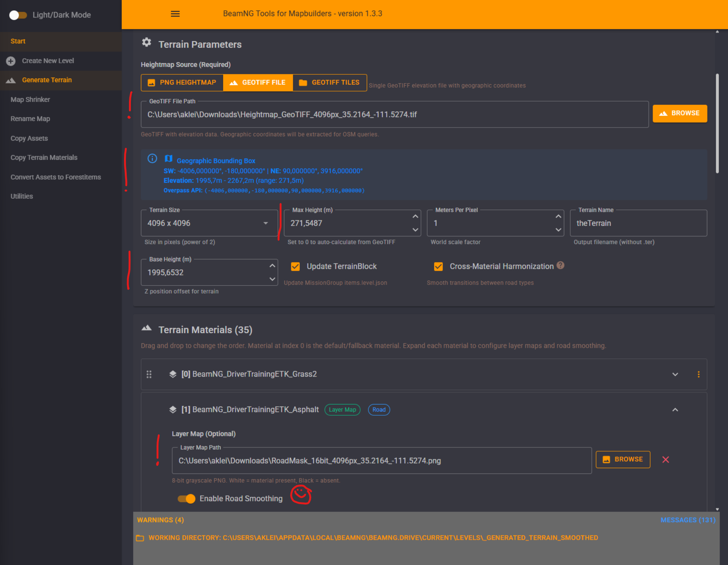The image size is (728, 565).
Task: Click the Create New Level plus icon
Action: click(x=11, y=61)
